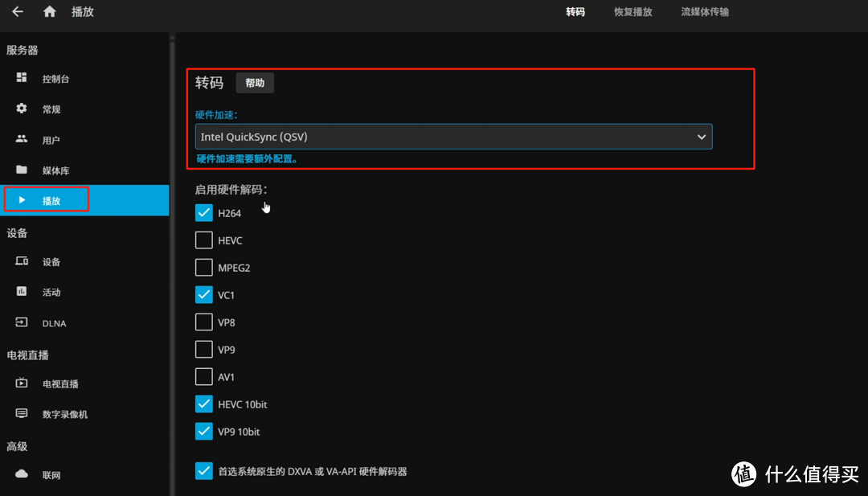Uncheck VP9 10bit hardware decoding
The height and width of the screenshot is (496, 868).
pyautogui.click(x=203, y=431)
